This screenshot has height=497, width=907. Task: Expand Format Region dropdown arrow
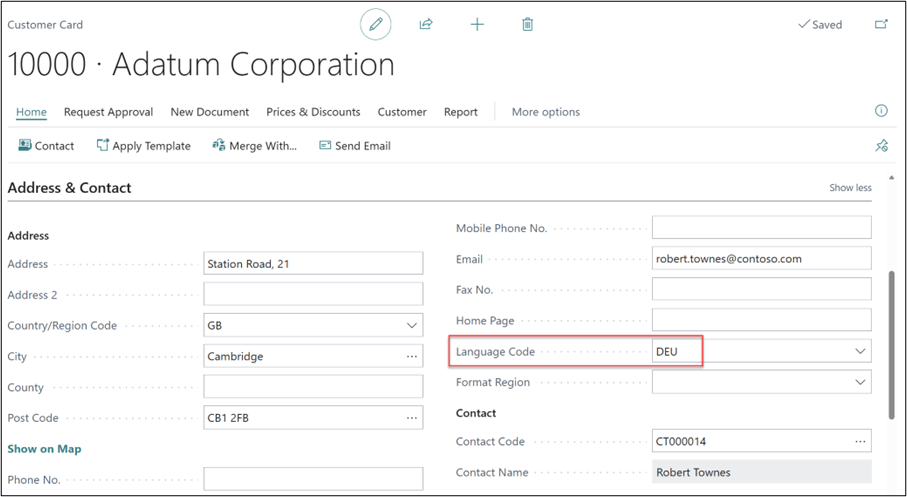(x=860, y=382)
